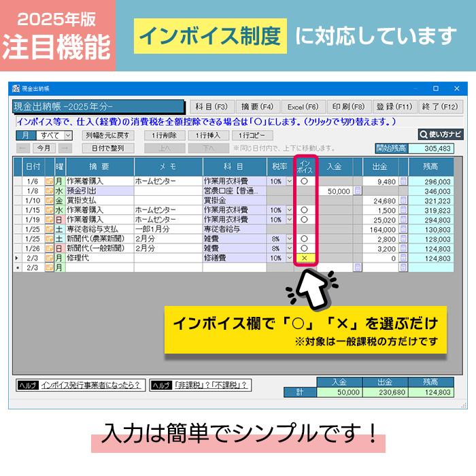Expand the tax rate dropdown on the 1/15 row
The width and height of the screenshot is (476, 476).
(289, 210)
